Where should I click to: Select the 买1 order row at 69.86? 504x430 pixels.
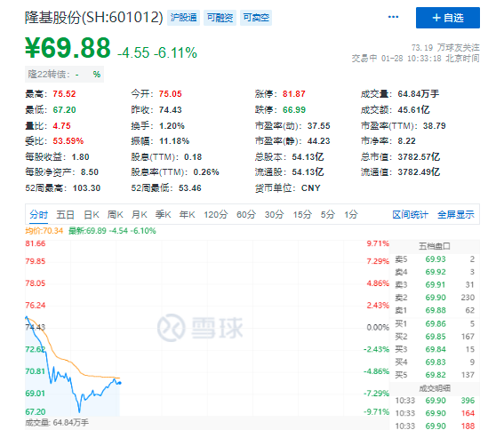tap(435, 323)
